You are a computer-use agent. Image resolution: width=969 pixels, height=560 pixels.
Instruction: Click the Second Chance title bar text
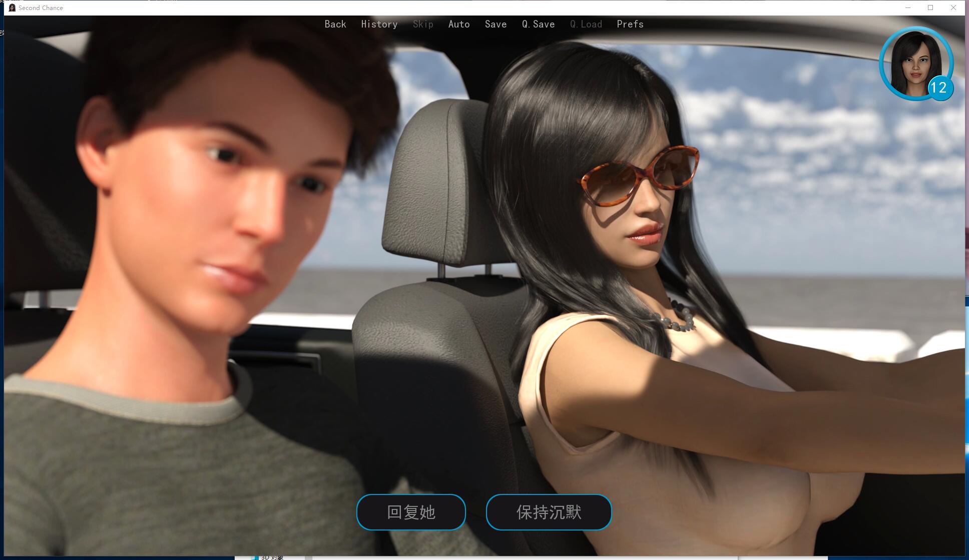coord(41,8)
